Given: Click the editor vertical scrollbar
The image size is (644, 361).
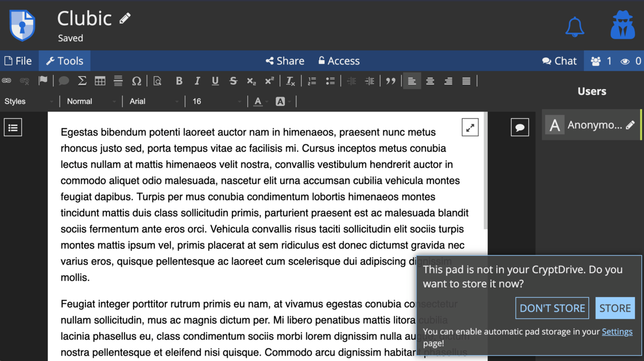Looking at the screenshot, I should [486, 172].
